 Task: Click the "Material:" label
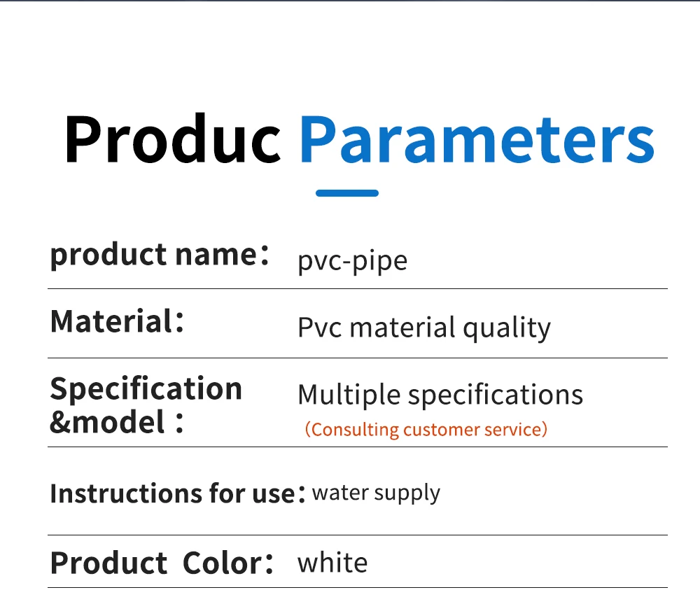118,321
